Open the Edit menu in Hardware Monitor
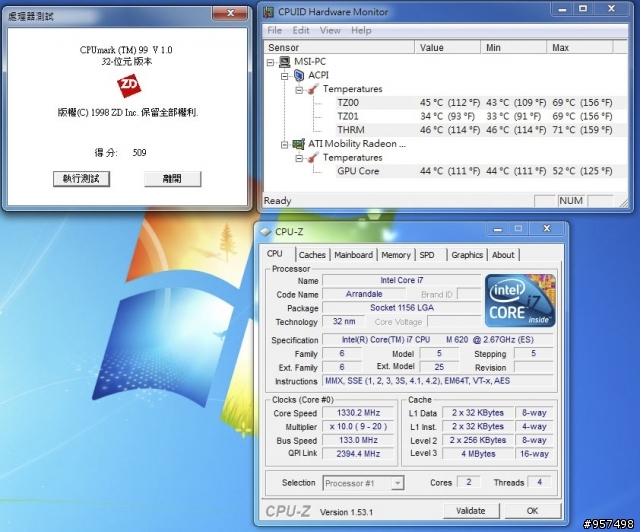The height and width of the screenshot is (532, 640). click(301, 31)
